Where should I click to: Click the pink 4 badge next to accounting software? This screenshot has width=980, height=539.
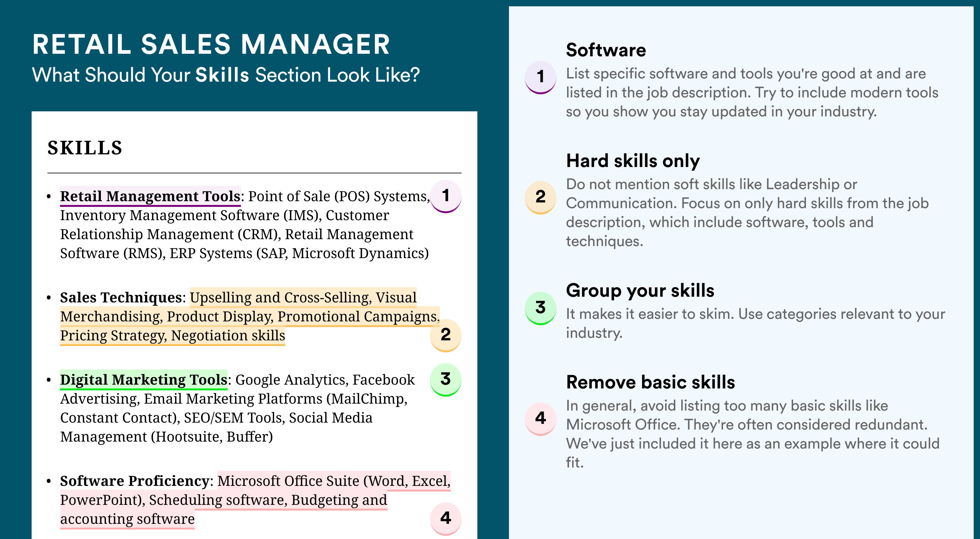445,518
